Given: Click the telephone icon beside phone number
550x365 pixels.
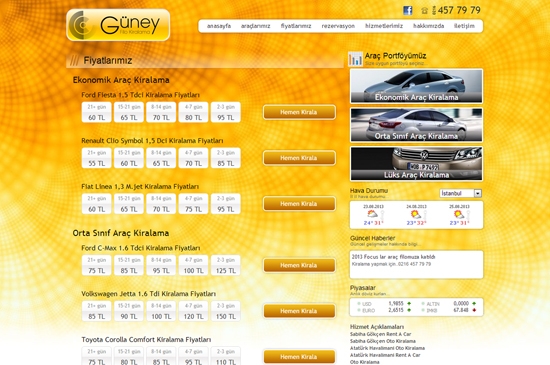Looking at the screenshot, I should (x=424, y=11).
